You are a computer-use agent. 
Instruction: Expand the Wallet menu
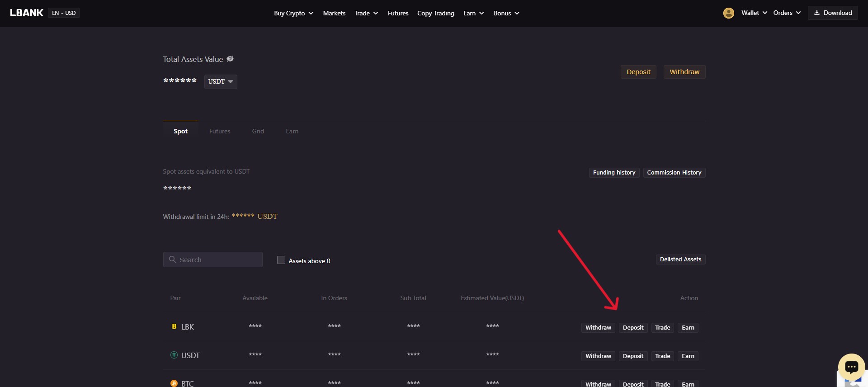(x=754, y=13)
